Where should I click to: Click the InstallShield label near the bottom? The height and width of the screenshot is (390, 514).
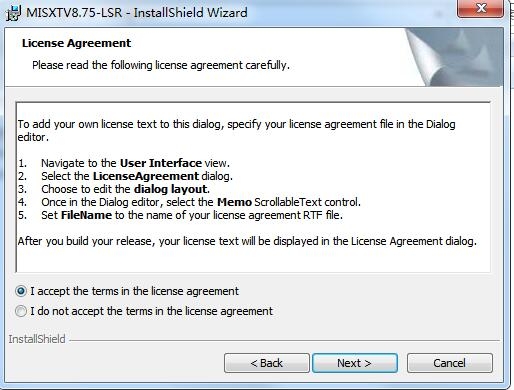(37, 339)
